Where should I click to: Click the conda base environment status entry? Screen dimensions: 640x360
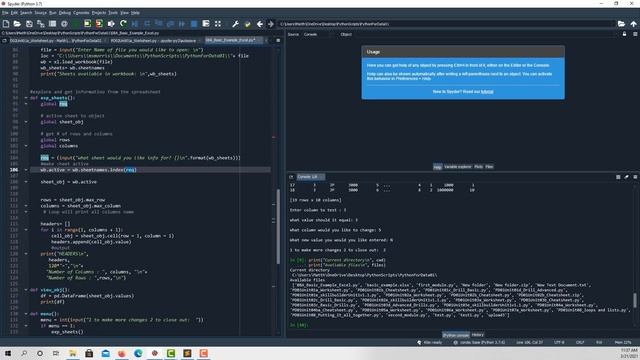click(479, 342)
